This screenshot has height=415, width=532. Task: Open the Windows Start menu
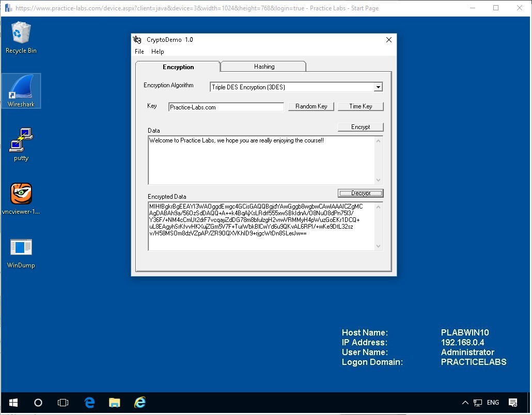pos(13,403)
